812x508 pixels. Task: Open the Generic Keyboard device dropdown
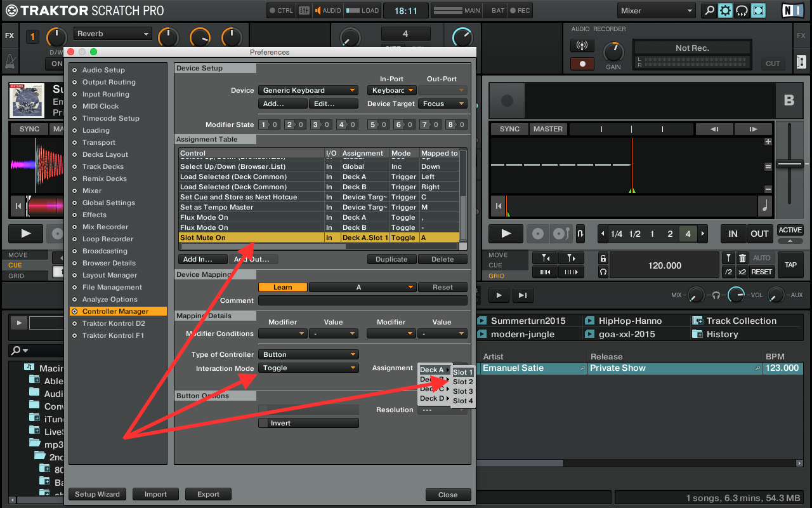[x=308, y=90]
